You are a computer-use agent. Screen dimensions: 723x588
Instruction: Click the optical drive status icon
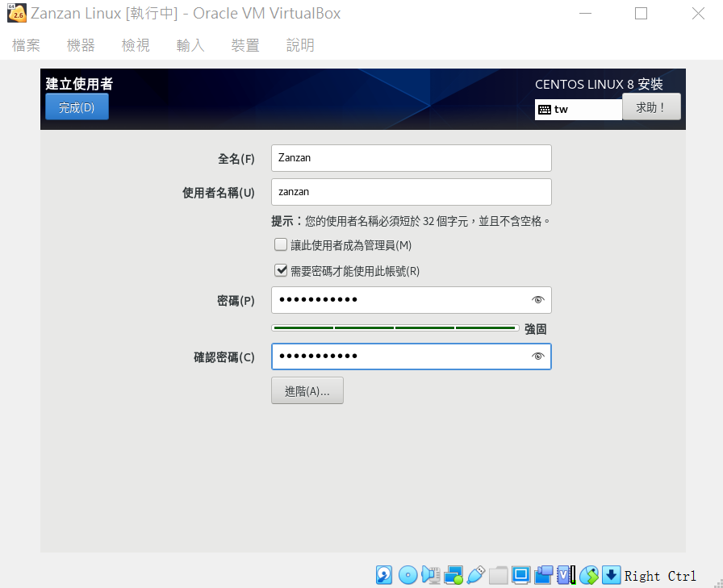click(x=407, y=575)
